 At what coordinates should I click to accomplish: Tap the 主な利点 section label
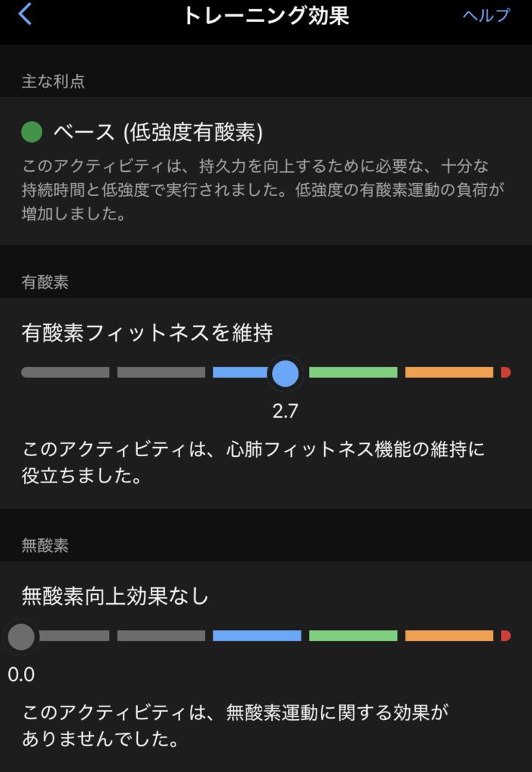[53, 81]
